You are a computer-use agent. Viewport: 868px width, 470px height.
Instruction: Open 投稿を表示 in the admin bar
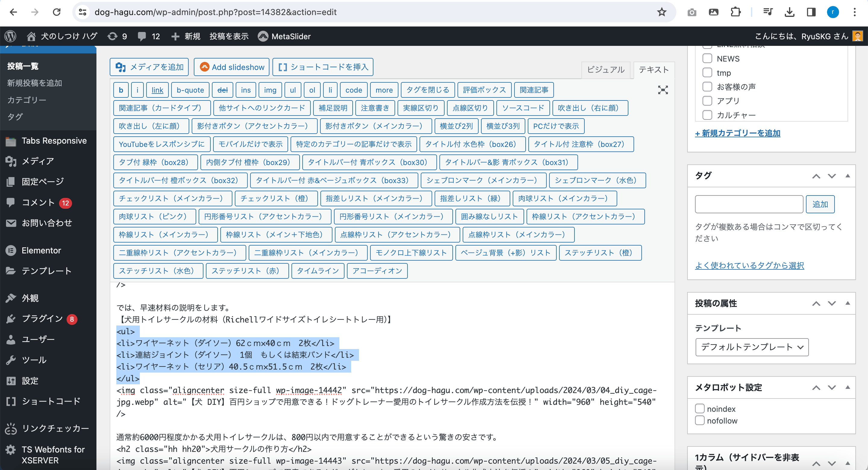point(229,36)
